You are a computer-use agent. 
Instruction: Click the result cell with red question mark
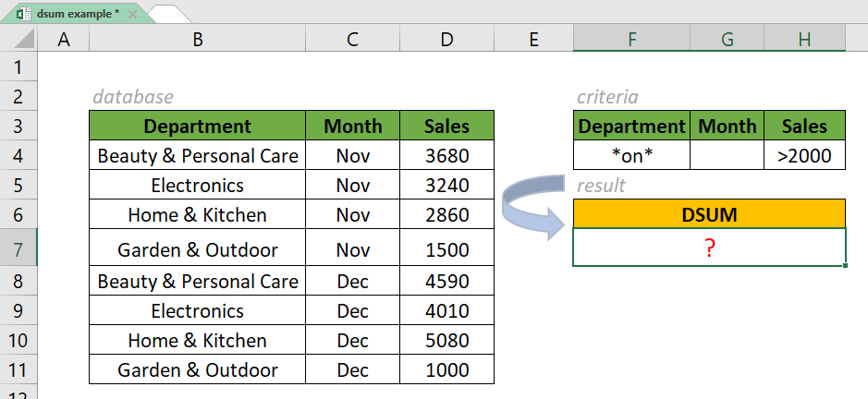pyautogui.click(x=709, y=248)
